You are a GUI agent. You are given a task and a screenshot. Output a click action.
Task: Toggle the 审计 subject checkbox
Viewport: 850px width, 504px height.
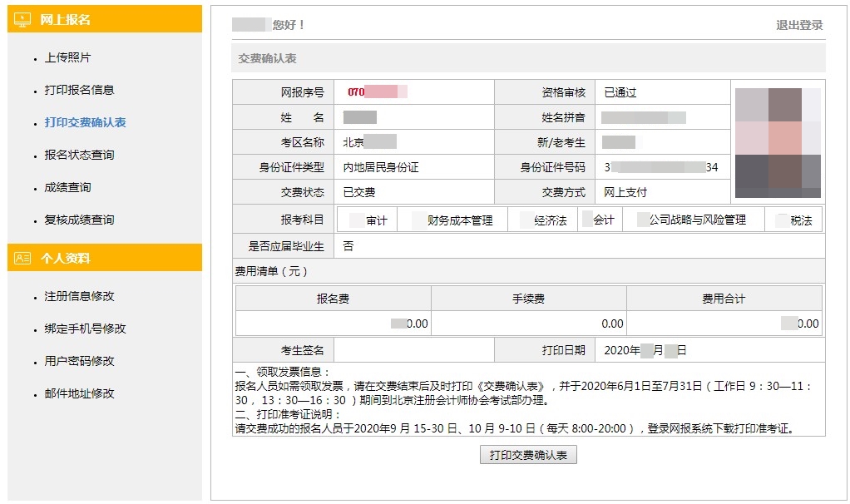[356, 219]
